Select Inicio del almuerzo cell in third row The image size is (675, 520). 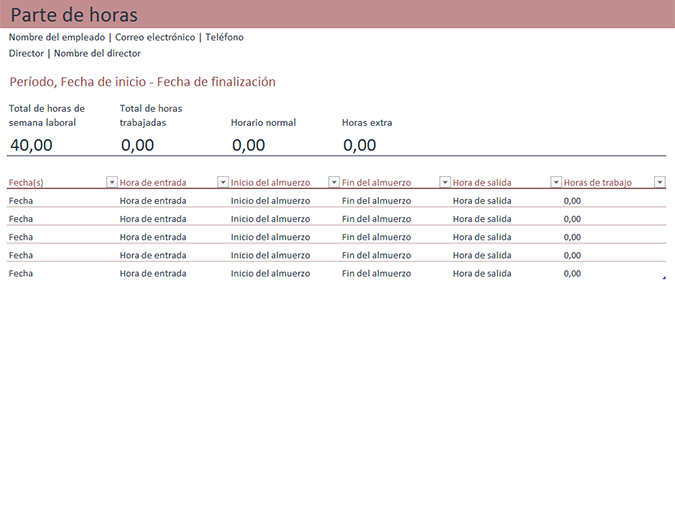click(x=270, y=237)
